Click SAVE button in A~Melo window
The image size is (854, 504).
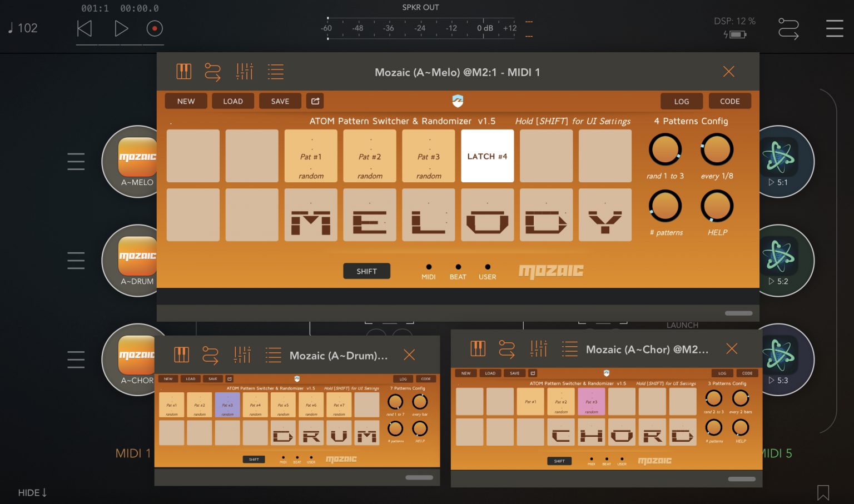pos(280,101)
